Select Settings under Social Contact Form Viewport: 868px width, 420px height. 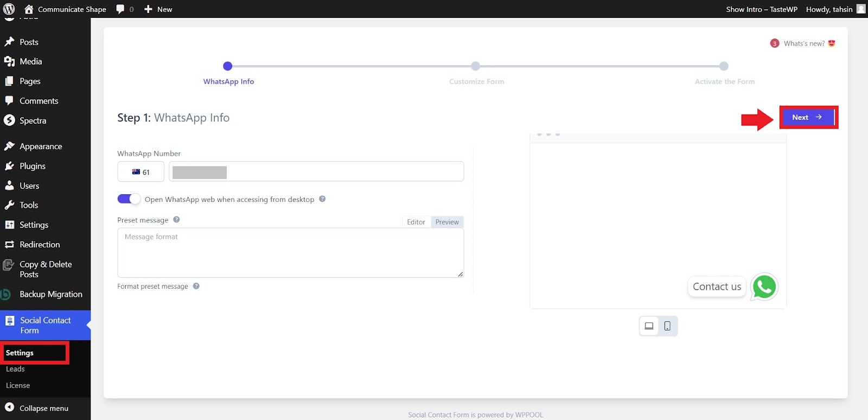click(20, 353)
